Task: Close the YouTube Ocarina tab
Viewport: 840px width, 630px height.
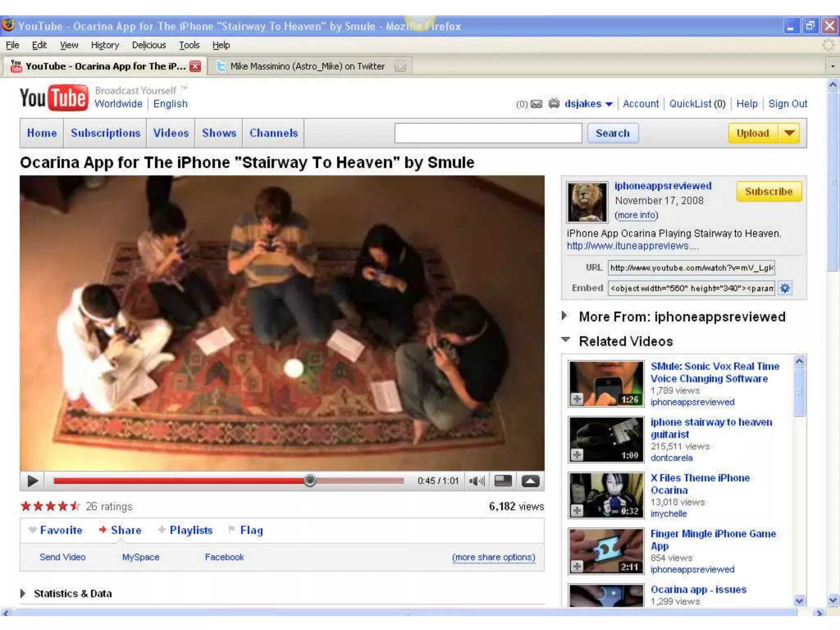Action: pos(195,66)
